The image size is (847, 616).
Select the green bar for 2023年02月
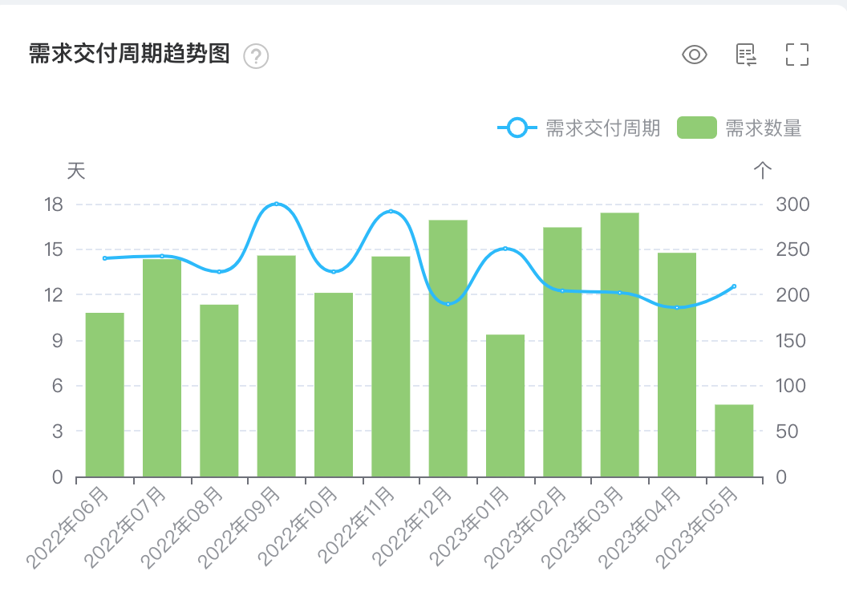(562, 352)
